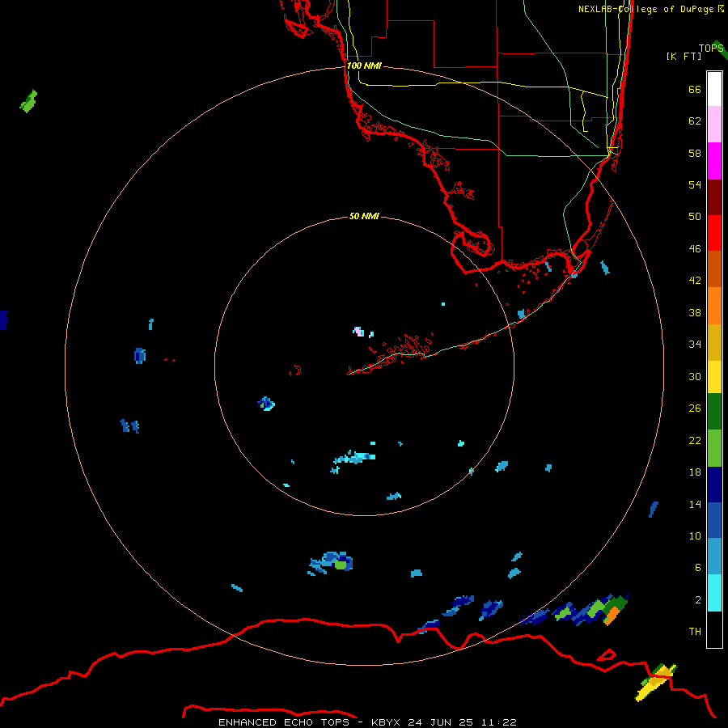Pick the burnt orange legend swatch
728x728 pixels.
(x=714, y=269)
